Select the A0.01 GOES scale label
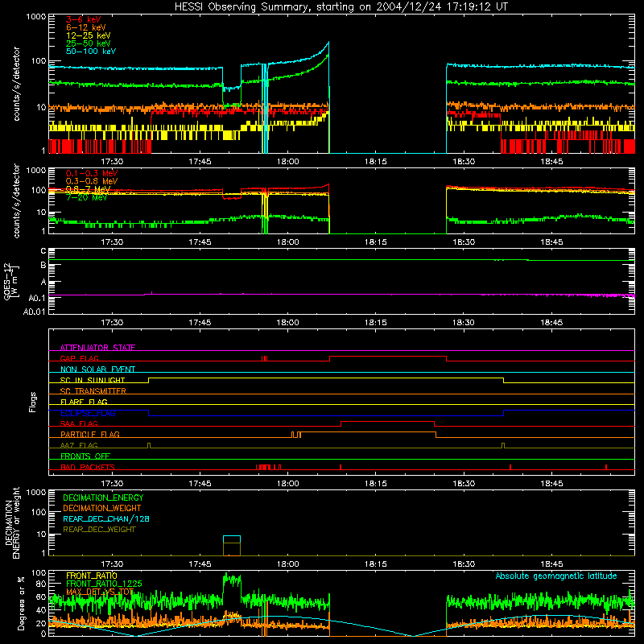The width and height of the screenshot is (644, 644). click(34, 312)
